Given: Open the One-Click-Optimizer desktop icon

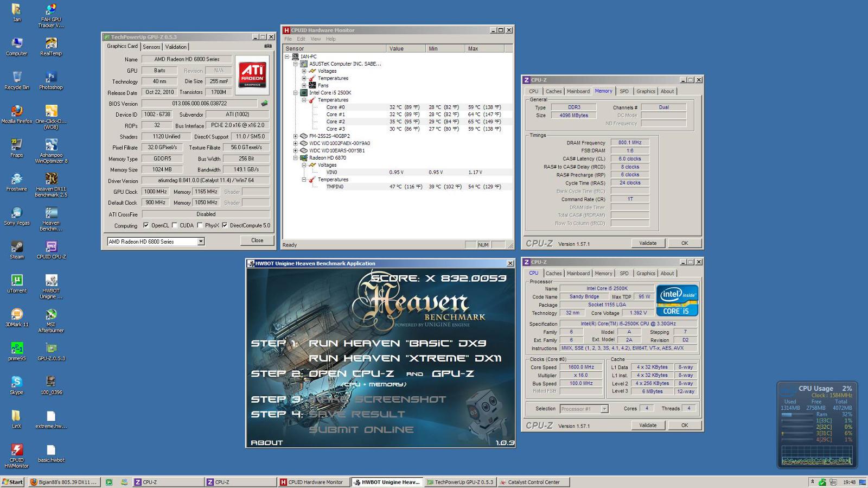Looking at the screenshot, I should coord(51,117).
